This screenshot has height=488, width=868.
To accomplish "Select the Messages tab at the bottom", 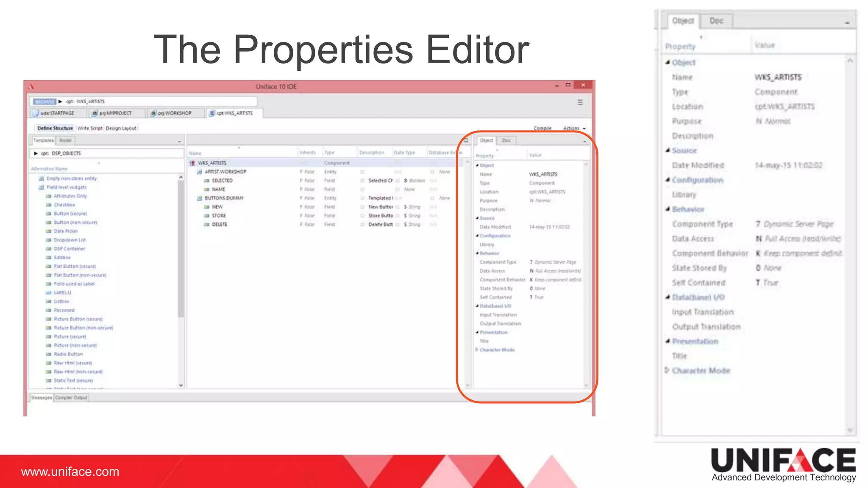I will 42,397.
